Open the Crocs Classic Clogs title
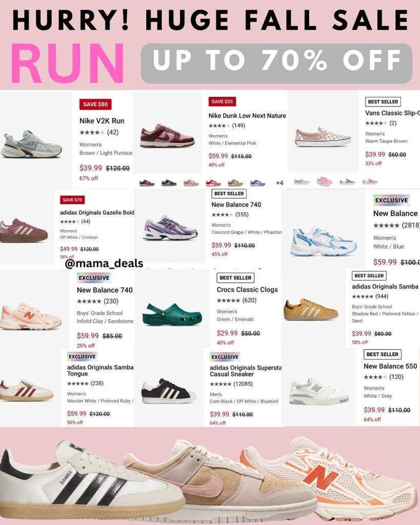The height and width of the screenshot is (525, 420). pyautogui.click(x=247, y=290)
